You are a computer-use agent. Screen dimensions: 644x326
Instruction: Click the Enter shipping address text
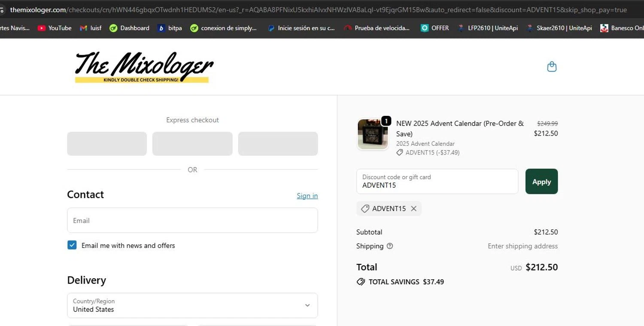click(522, 246)
